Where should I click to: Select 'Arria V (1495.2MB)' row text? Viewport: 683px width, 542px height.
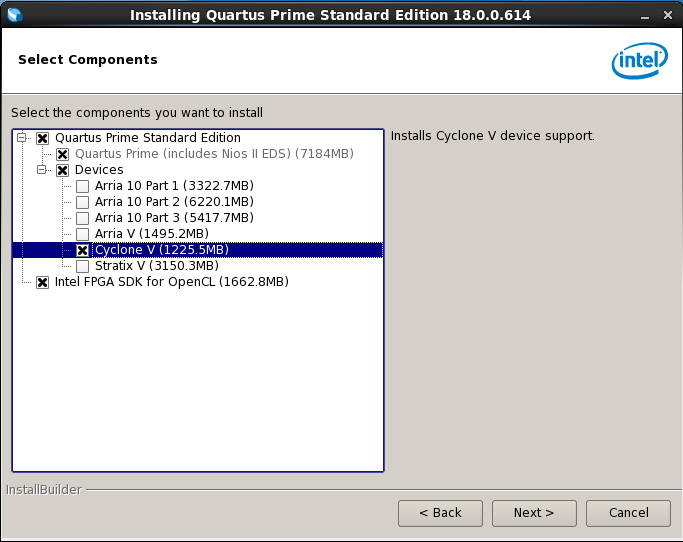pos(152,234)
